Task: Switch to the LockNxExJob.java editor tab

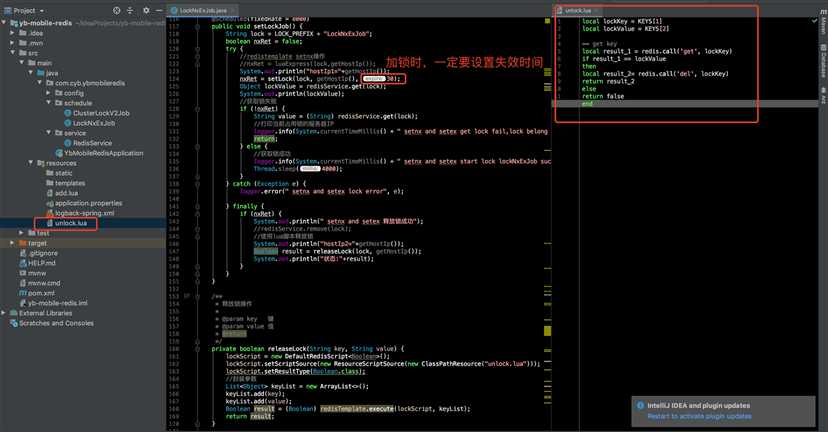Action: pyautogui.click(x=203, y=10)
